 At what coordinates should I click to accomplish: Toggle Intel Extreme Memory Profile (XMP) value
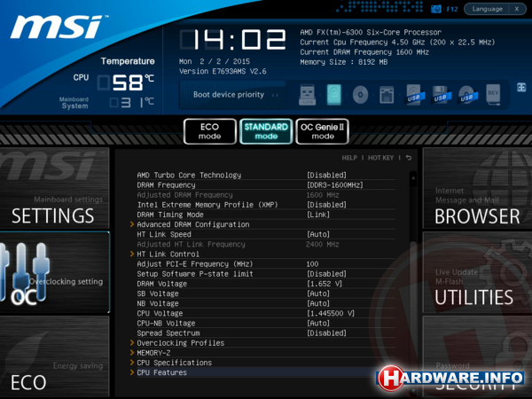pos(325,205)
